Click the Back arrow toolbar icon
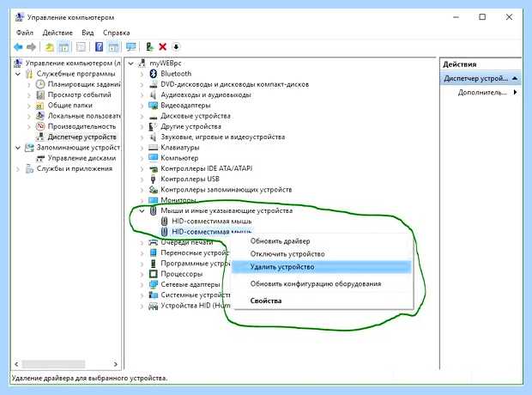532x395 pixels. tap(18, 47)
